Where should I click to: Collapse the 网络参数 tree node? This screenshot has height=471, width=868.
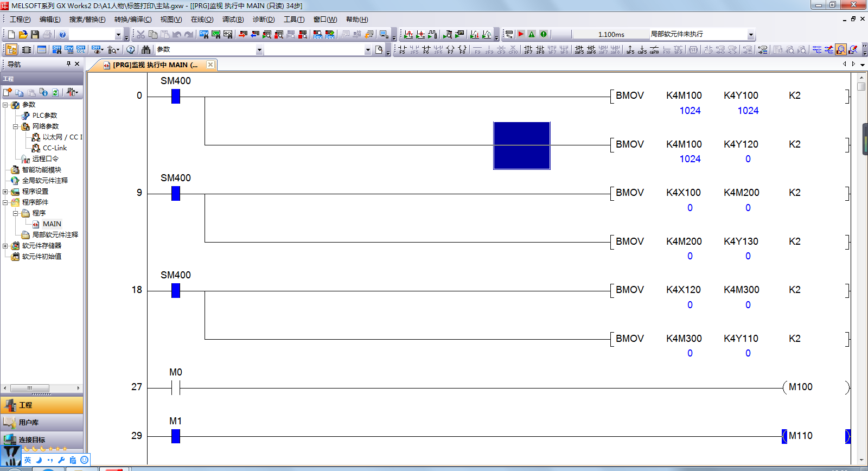point(16,126)
